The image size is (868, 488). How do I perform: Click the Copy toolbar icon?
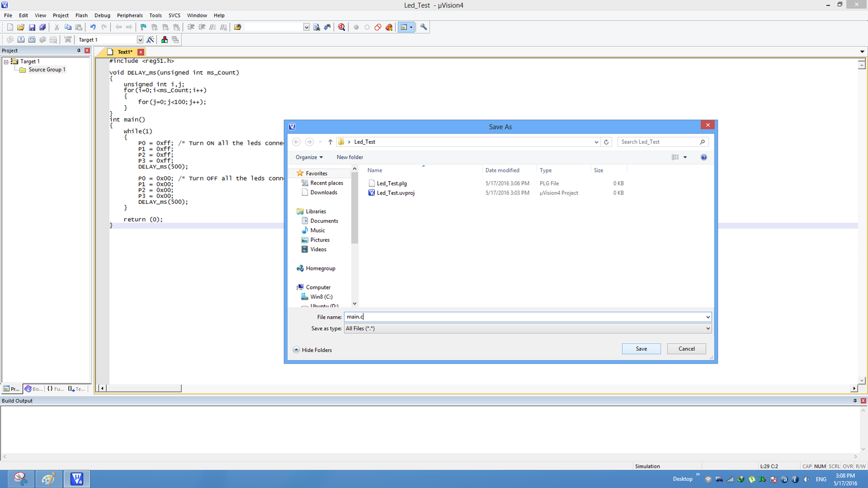click(68, 27)
